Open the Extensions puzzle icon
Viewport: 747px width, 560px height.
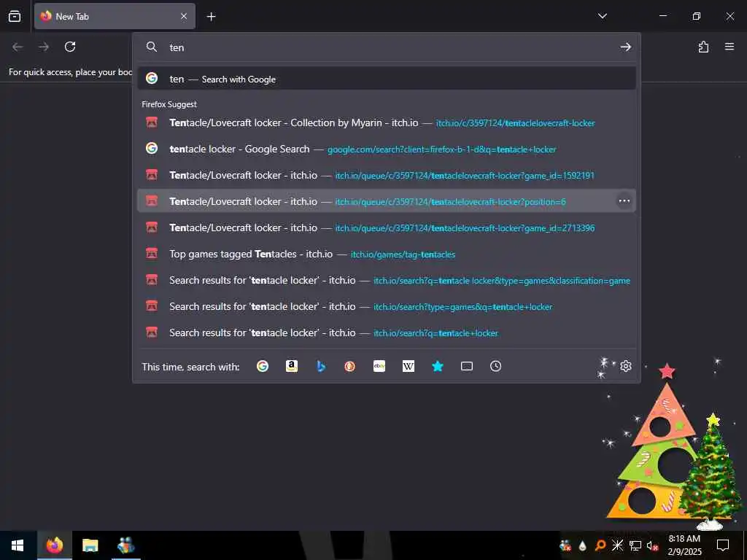(703, 47)
